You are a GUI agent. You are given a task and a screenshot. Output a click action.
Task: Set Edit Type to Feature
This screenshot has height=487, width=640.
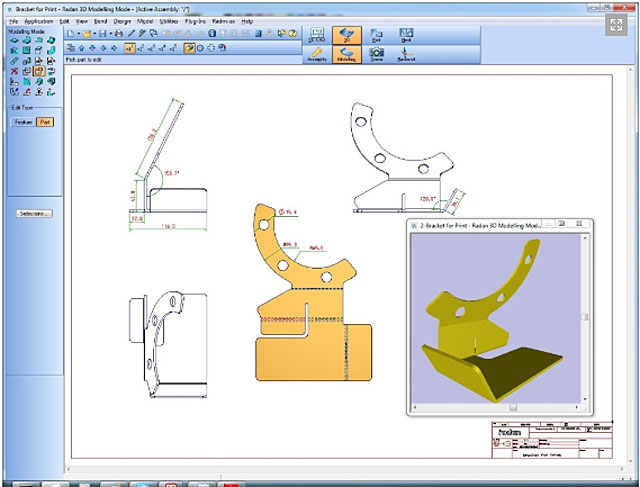tap(23, 122)
